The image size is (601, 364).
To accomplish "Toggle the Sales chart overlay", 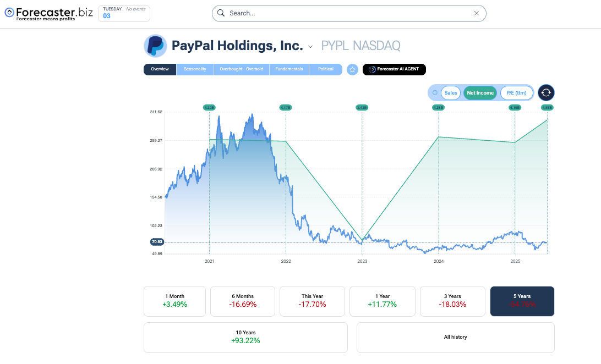I will tap(451, 93).
